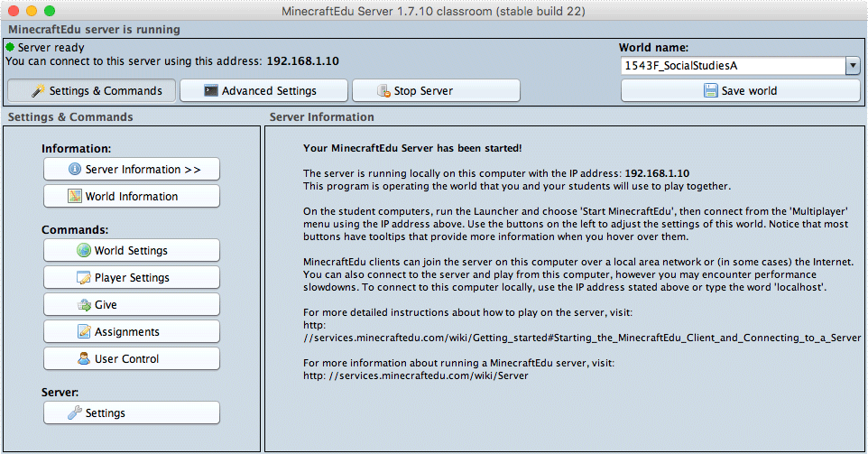The height and width of the screenshot is (454, 868).
Task: Open the Settings & Commands panel
Action: pyautogui.click(x=91, y=91)
